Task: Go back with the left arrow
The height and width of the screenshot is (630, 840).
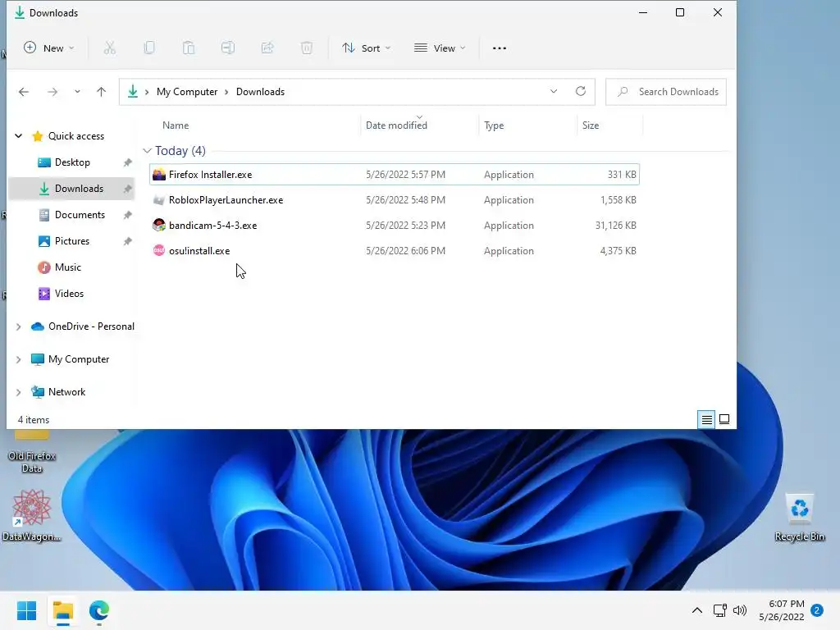Action: (24, 92)
